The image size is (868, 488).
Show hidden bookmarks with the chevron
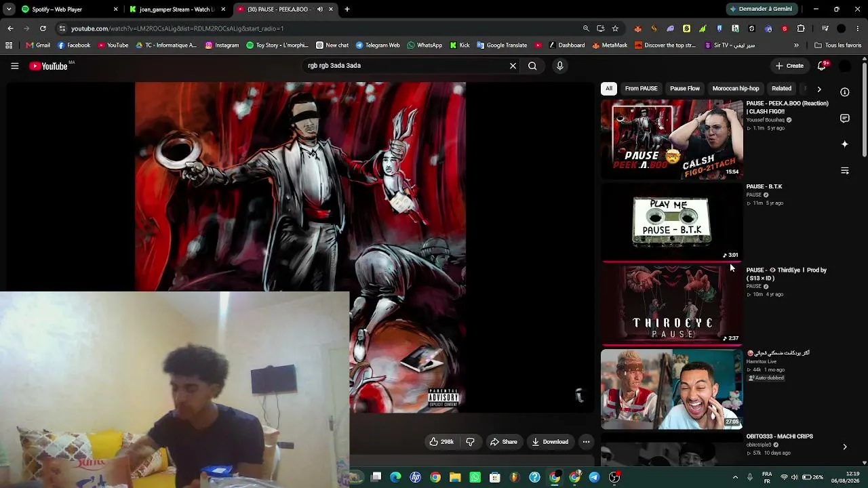click(x=796, y=45)
